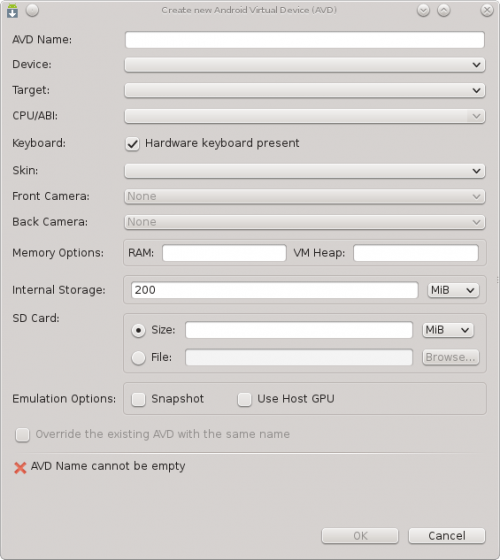Viewport: 500px width, 560px height.
Task: Click the red error icon beside AVD Name message
Action: [x=20, y=468]
